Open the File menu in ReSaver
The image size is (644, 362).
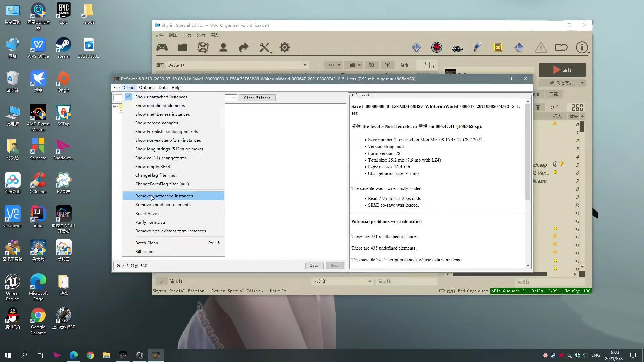click(116, 87)
